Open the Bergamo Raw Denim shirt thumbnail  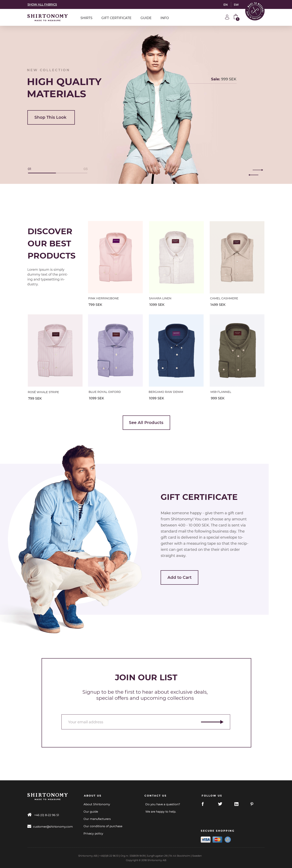point(176,350)
